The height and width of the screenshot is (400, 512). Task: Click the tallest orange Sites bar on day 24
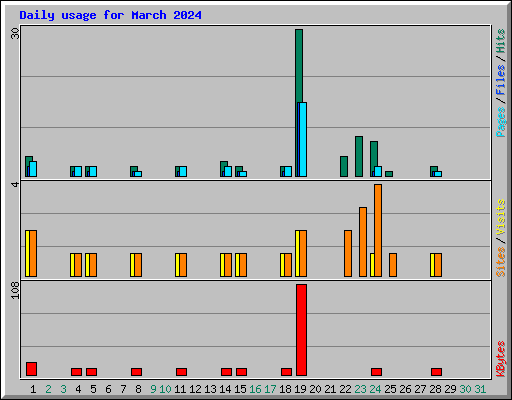point(378,230)
